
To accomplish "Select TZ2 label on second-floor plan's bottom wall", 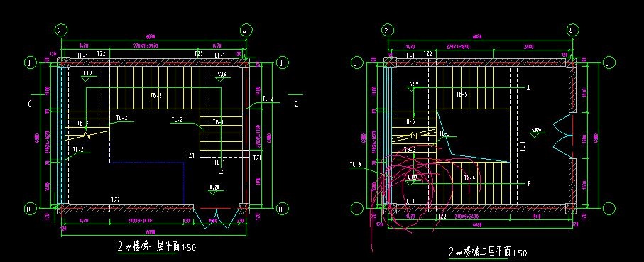I will 442,216.
